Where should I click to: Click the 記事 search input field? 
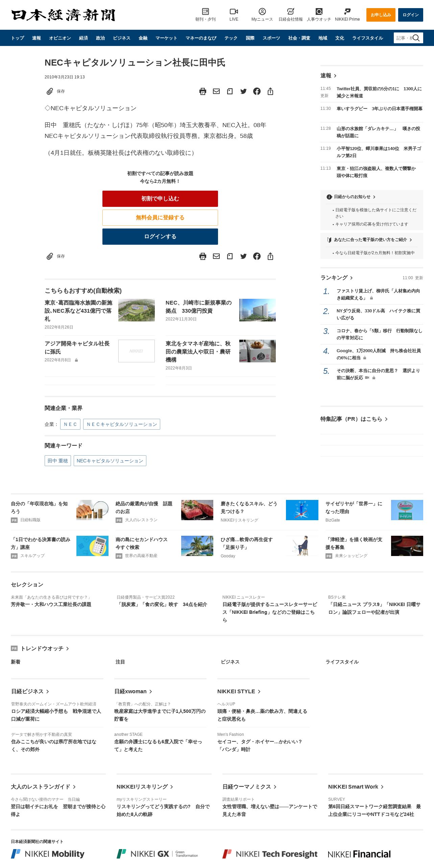[403, 38]
